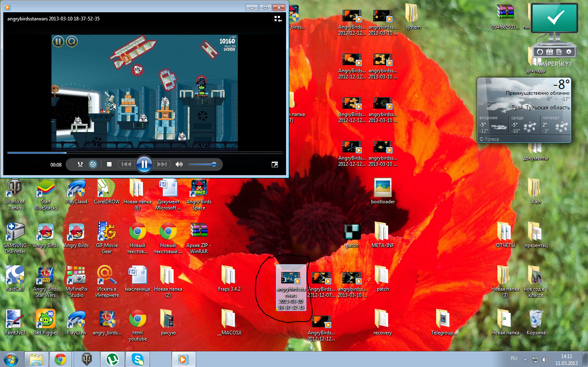The width and height of the screenshot is (588, 367).
Task: Click the среда forecast in weather gadget
Action: tap(524, 125)
